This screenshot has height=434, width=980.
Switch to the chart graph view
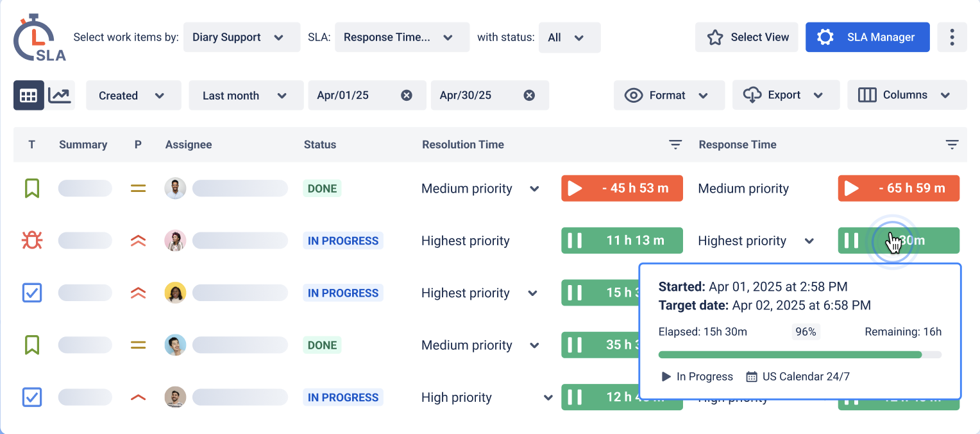(60, 95)
